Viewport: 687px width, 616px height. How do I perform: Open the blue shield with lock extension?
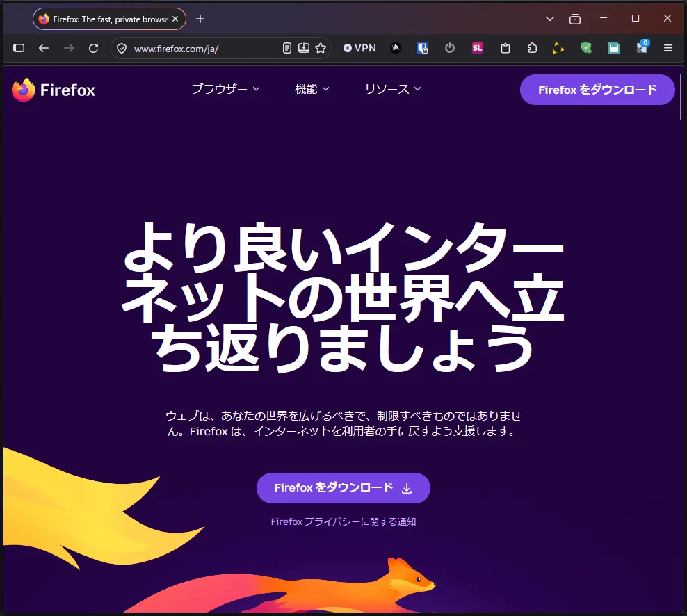click(x=422, y=48)
